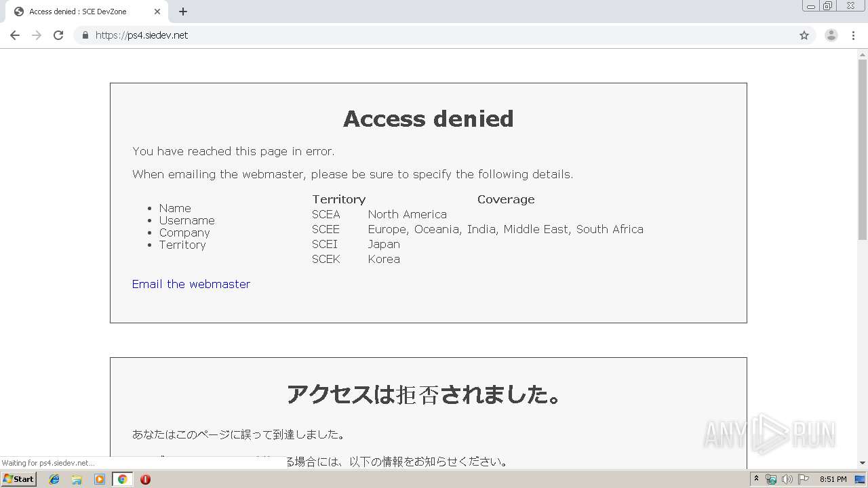The height and width of the screenshot is (488, 868).
Task: Open the Action Center flag icon
Action: coord(804,479)
